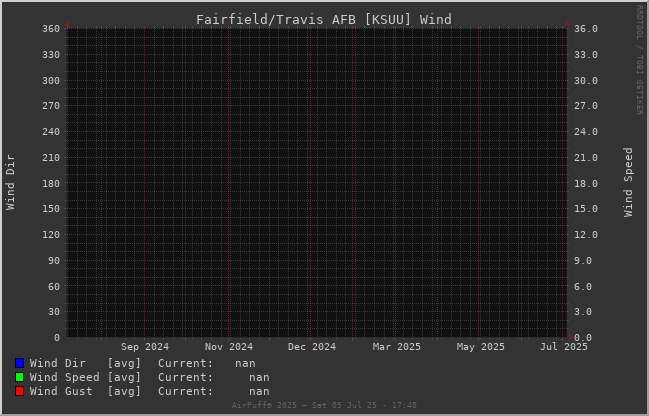
Task: Click the 360 value on left axis
Action: click(51, 29)
